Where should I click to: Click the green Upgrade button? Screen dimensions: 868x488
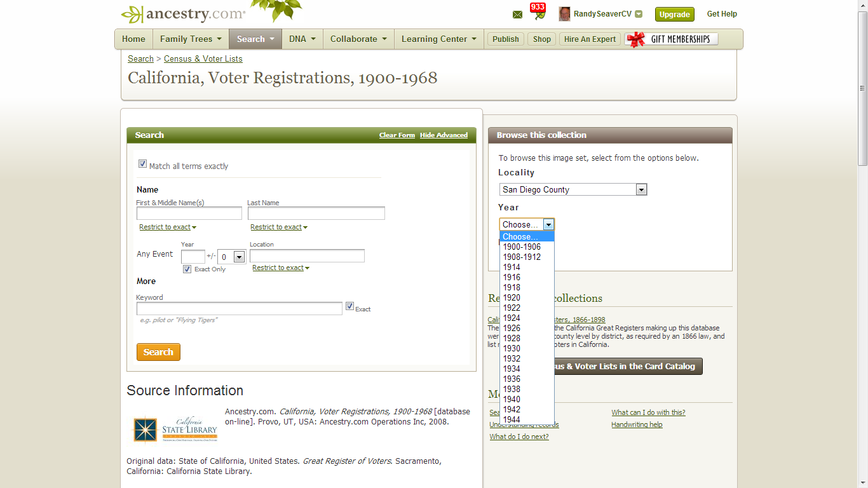pyautogui.click(x=674, y=14)
